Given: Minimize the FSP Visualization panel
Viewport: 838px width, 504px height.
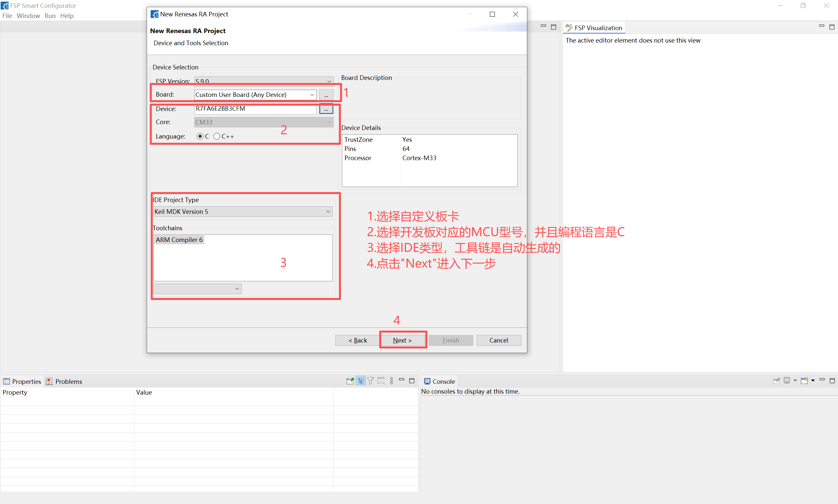Looking at the screenshot, I should (822, 26).
